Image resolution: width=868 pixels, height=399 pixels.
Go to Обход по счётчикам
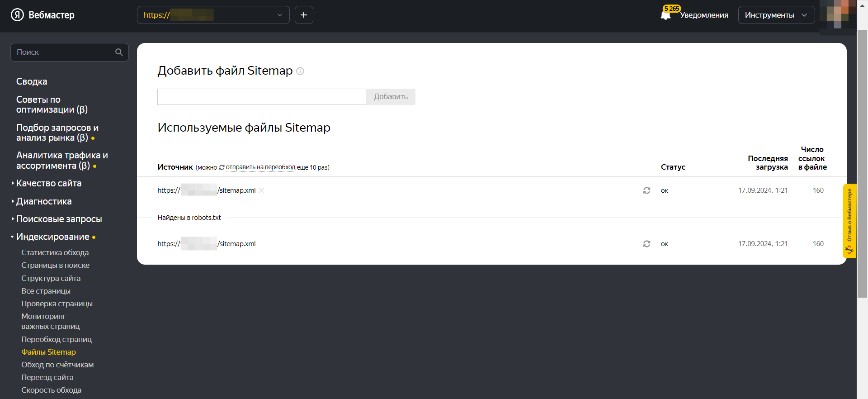(x=57, y=365)
